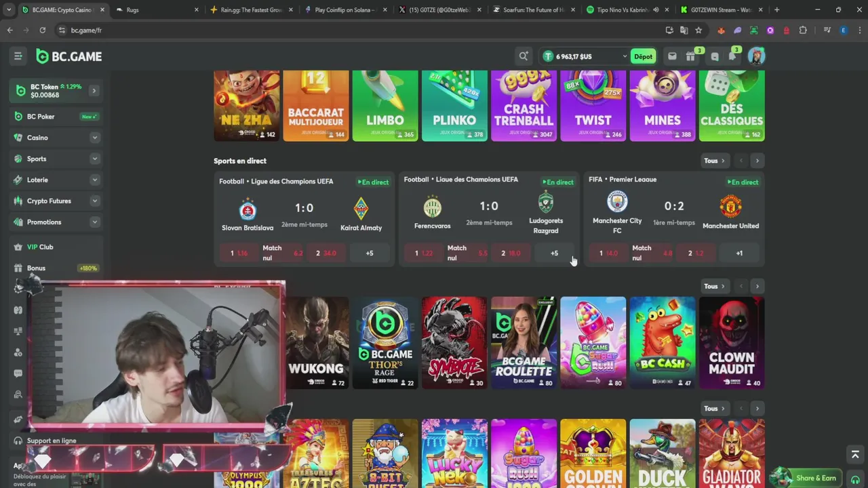Bet on Manchester City win odds 14.0
The image size is (868, 488).
[608, 253]
